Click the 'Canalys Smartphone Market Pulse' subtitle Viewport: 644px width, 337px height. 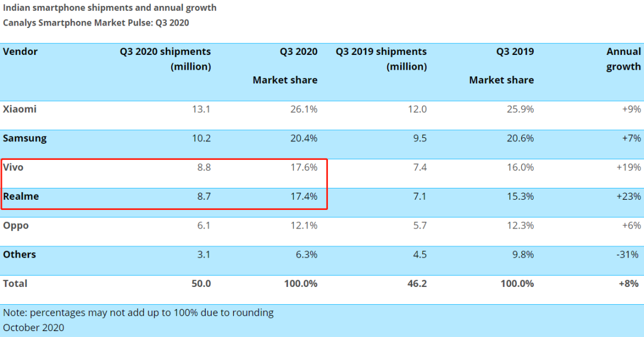pos(96,23)
